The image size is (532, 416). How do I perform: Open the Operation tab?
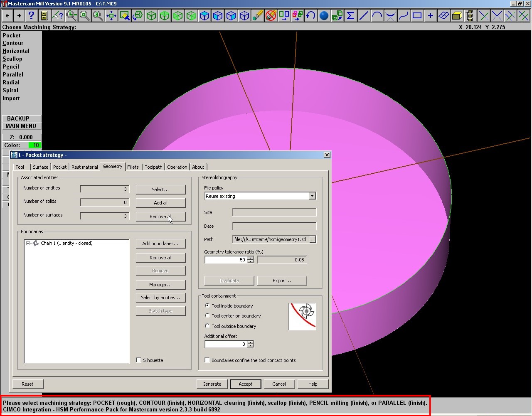click(x=177, y=167)
